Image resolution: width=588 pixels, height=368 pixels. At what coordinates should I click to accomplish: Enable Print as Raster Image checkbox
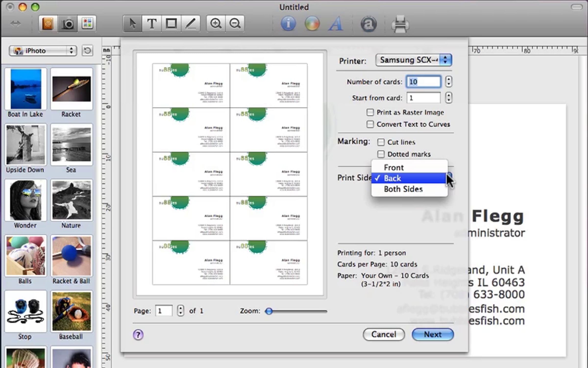click(370, 112)
